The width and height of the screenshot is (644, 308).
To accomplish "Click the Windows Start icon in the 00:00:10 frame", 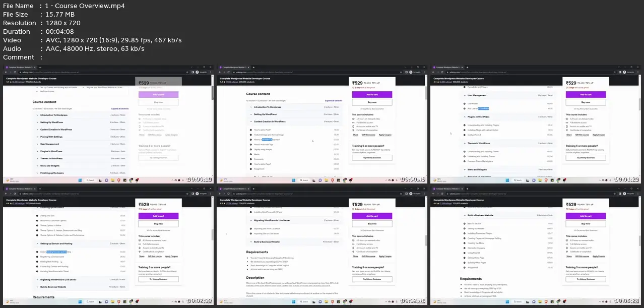I will click(x=80, y=180).
